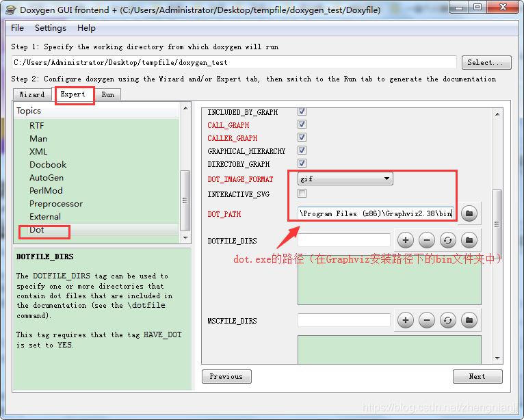The height and width of the screenshot is (420, 524).
Task: Disable GRAPHICAL_HIERARCHY checkbox
Action: tap(302, 150)
